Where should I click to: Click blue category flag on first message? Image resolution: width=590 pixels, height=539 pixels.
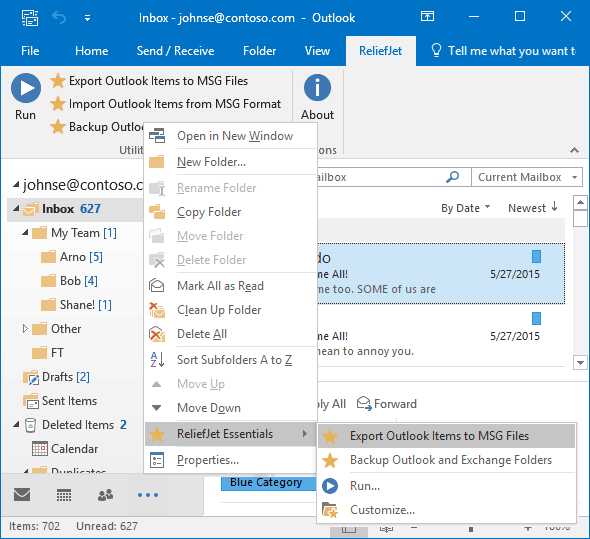(537, 257)
